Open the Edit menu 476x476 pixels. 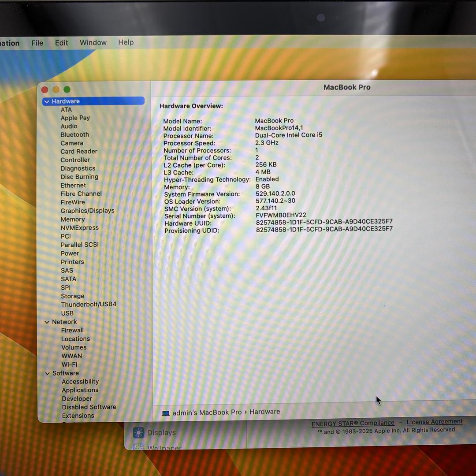tap(61, 43)
